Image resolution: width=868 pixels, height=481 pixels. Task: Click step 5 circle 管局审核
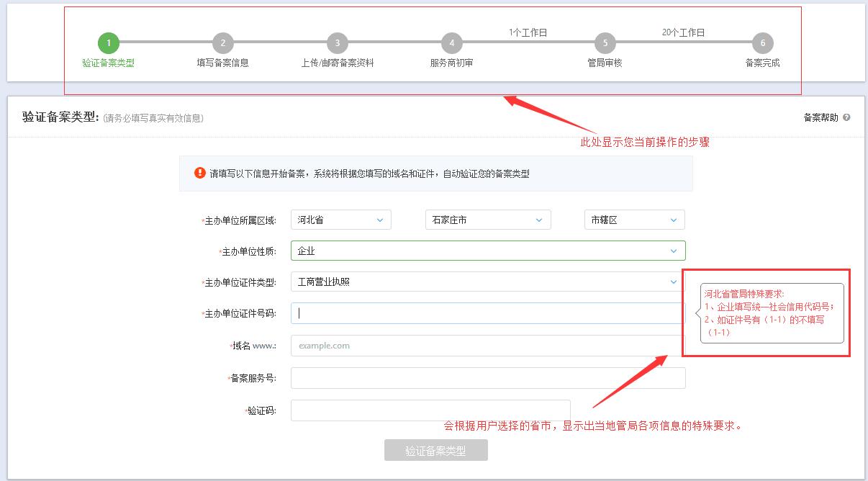[x=605, y=43]
